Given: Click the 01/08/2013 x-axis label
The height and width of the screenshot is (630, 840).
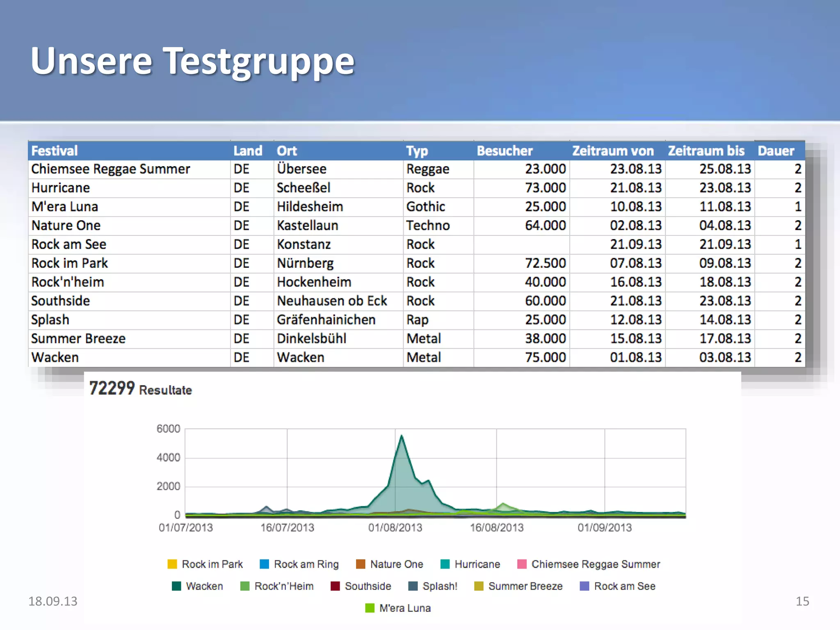Looking at the screenshot, I should (x=395, y=527).
